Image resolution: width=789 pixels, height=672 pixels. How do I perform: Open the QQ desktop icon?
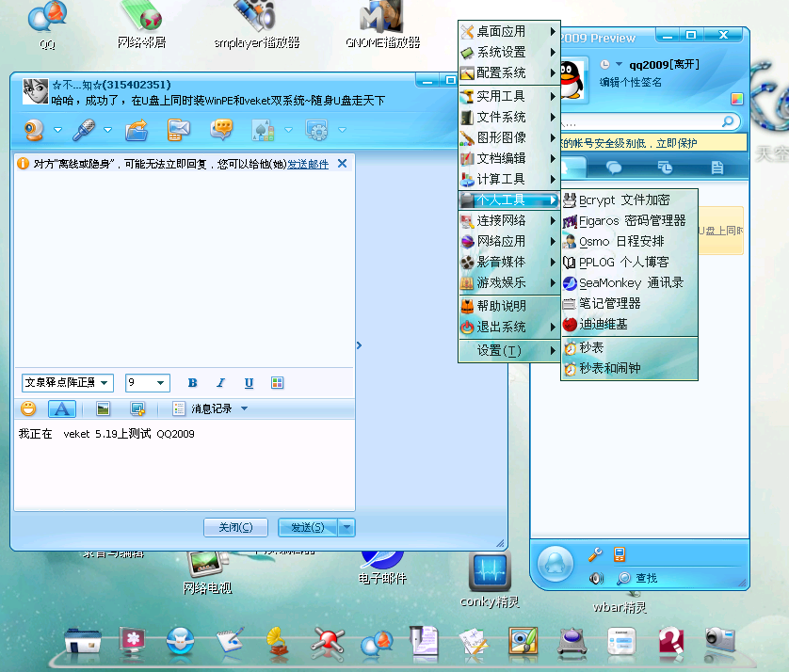pos(48,25)
